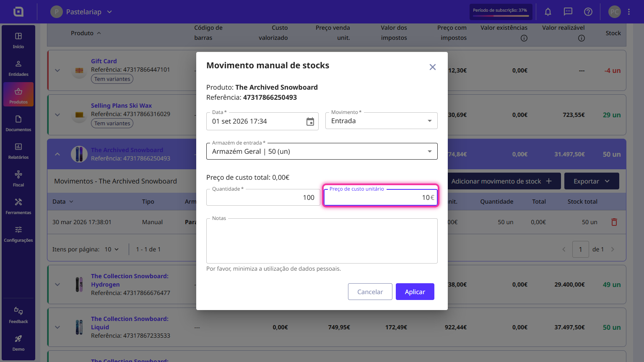This screenshot has width=644, height=362.
Task: Open the calendar date picker
Action: coord(310,122)
